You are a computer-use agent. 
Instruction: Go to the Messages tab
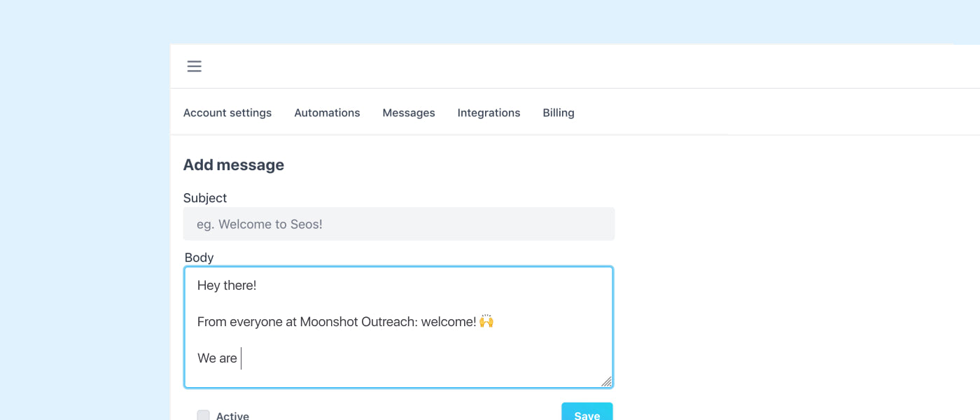pos(409,113)
